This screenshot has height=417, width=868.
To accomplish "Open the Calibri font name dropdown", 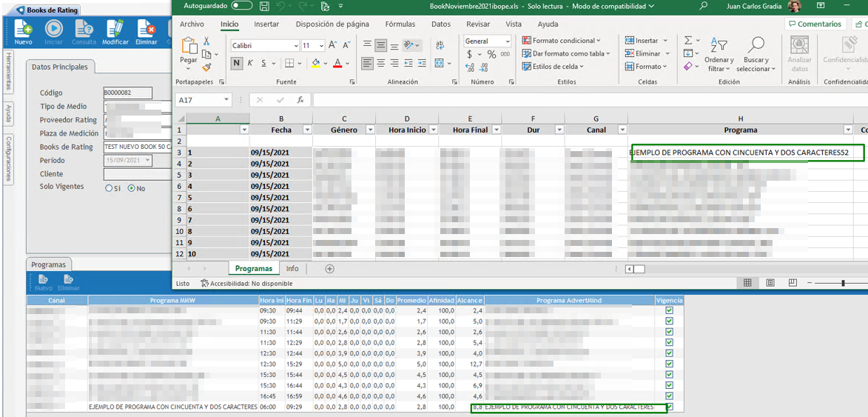I will click(x=295, y=46).
